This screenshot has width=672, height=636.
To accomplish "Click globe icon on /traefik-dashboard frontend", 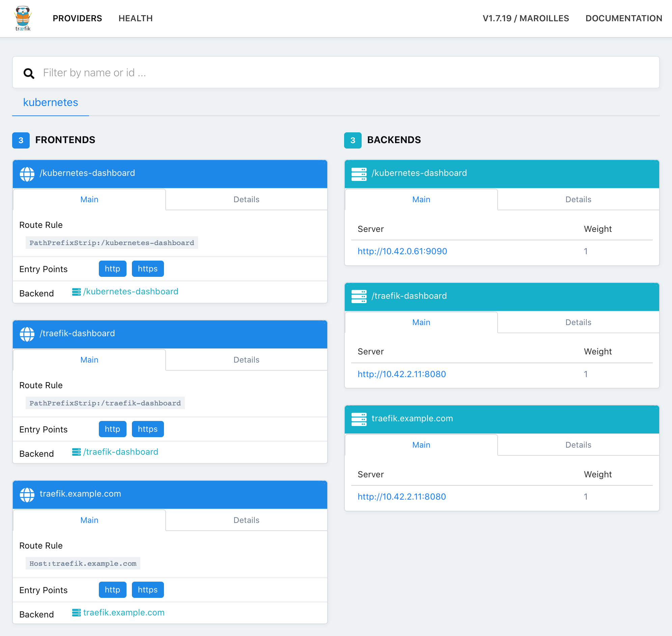I will tap(27, 334).
